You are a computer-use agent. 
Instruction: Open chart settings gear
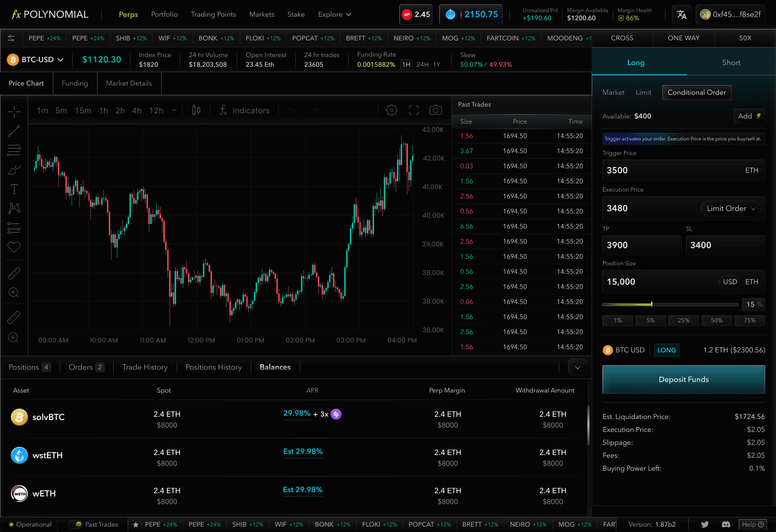click(392, 110)
